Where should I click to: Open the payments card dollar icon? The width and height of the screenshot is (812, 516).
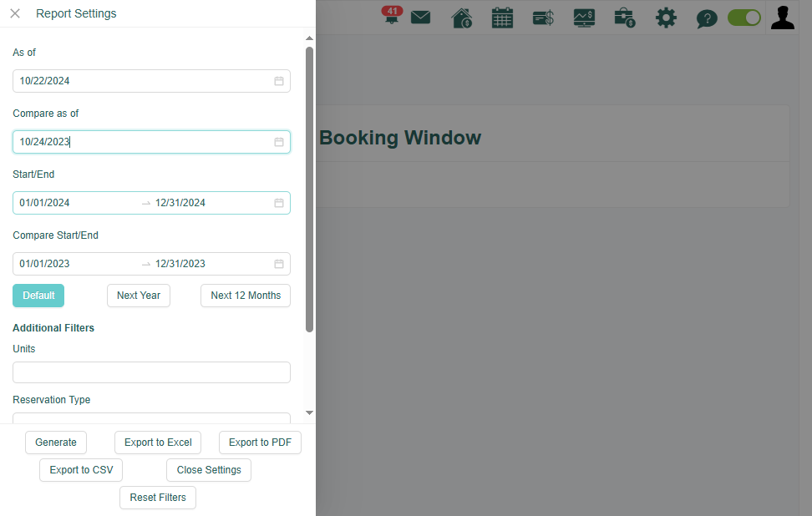(543, 18)
